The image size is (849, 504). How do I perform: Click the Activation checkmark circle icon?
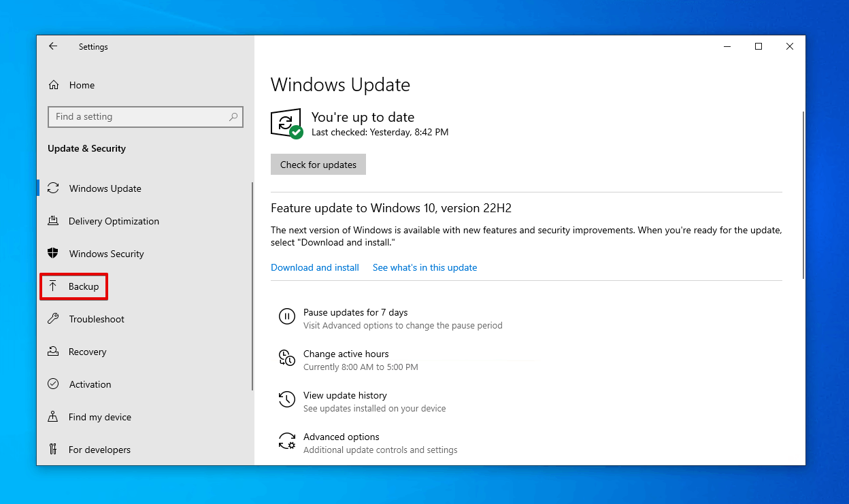[x=53, y=384]
